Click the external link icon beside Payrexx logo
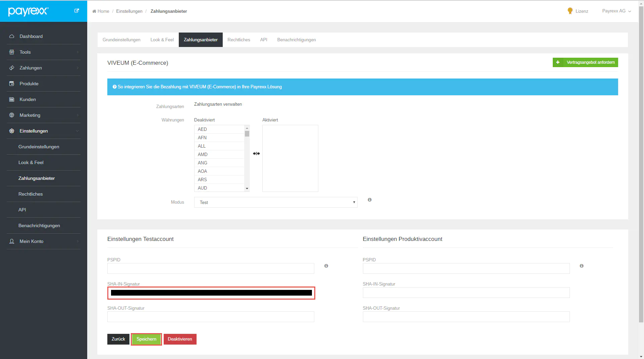The width and height of the screenshot is (644, 359). click(x=76, y=11)
